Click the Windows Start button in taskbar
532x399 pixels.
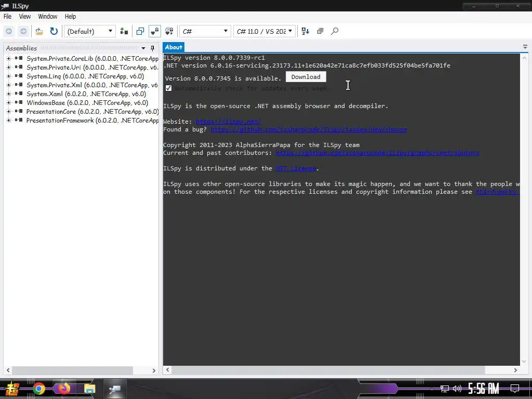(12, 389)
